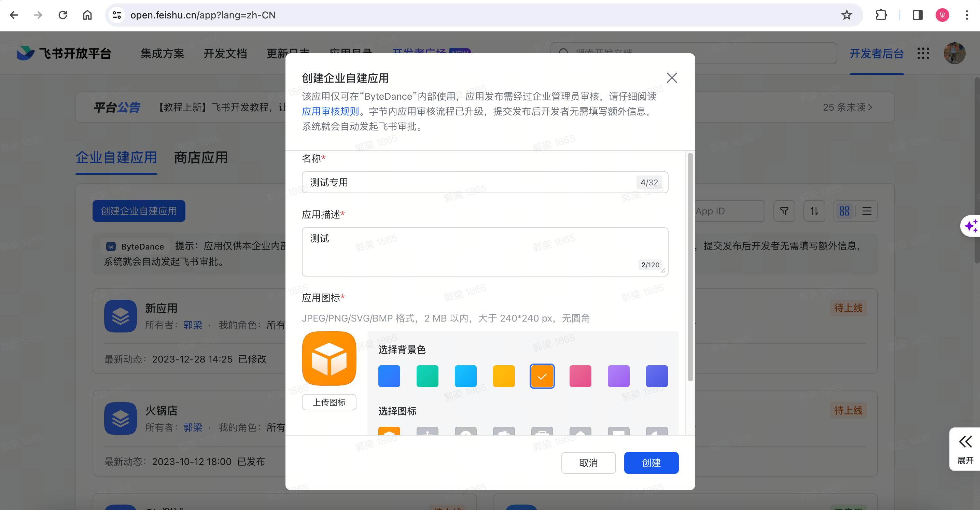Close the create app dialog
This screenshot has height=510, width=980.
(672, 78)
